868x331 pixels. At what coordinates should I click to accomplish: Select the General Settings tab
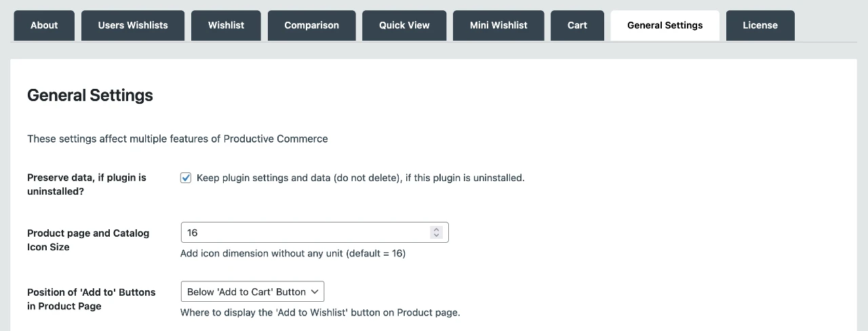click(665, 25)
